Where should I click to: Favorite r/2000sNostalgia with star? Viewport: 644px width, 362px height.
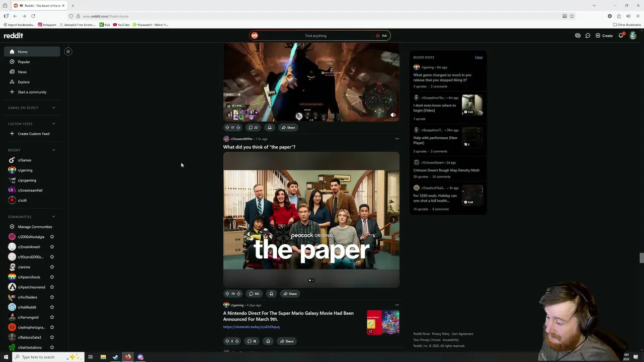click(x=52, y=237)
